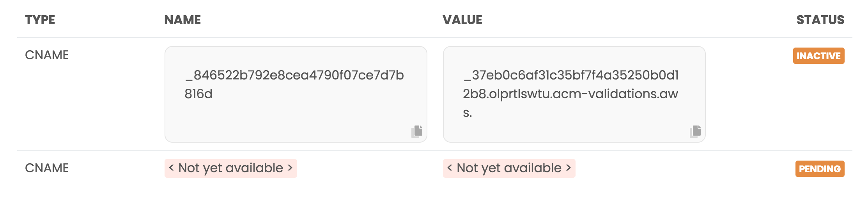Click the 'Not yet available' name placeholder
This screenshot has height=198, width=868.
[230, 168]
